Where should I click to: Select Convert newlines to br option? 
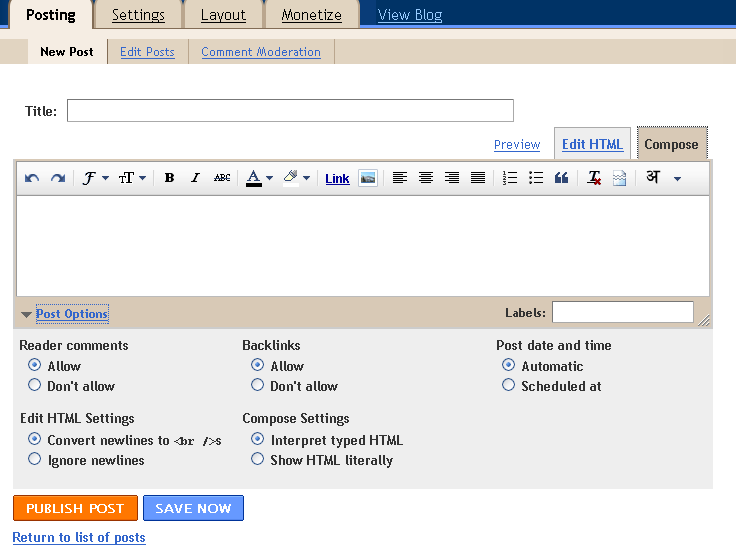(34, 439)
